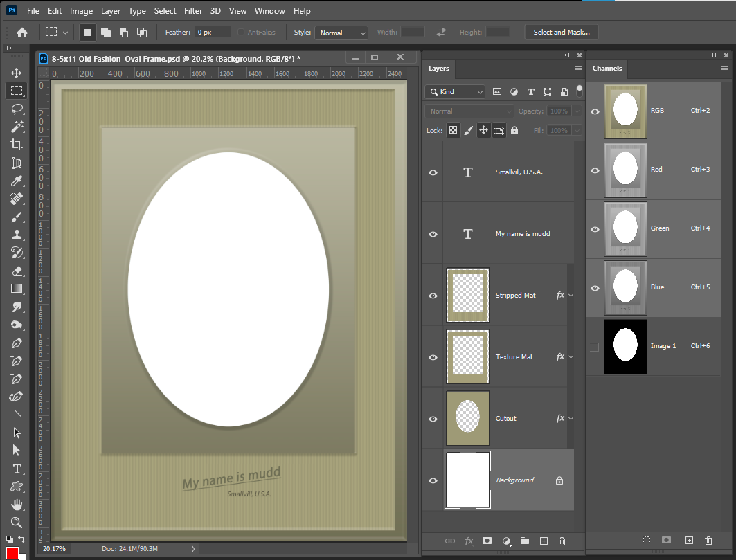Click the red foreground color swatch
This screenshot has height=560, width=736.
tap(10, 552)
